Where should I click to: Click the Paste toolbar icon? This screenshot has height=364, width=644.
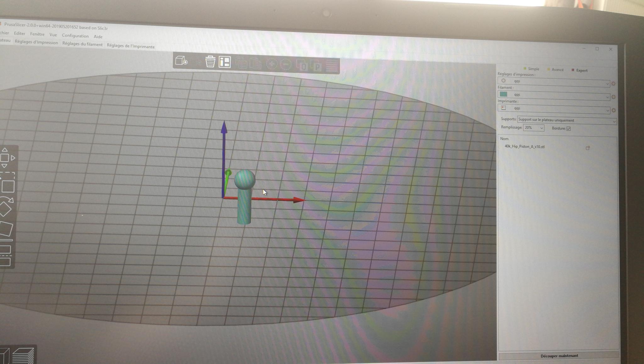coord(255,64)
